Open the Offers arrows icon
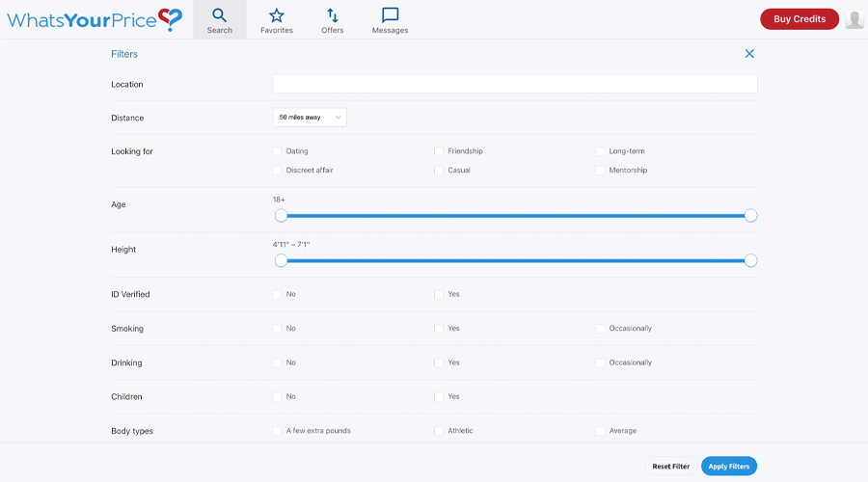The height and width of the screenshot is (482, 868). [x=332, y=15]
